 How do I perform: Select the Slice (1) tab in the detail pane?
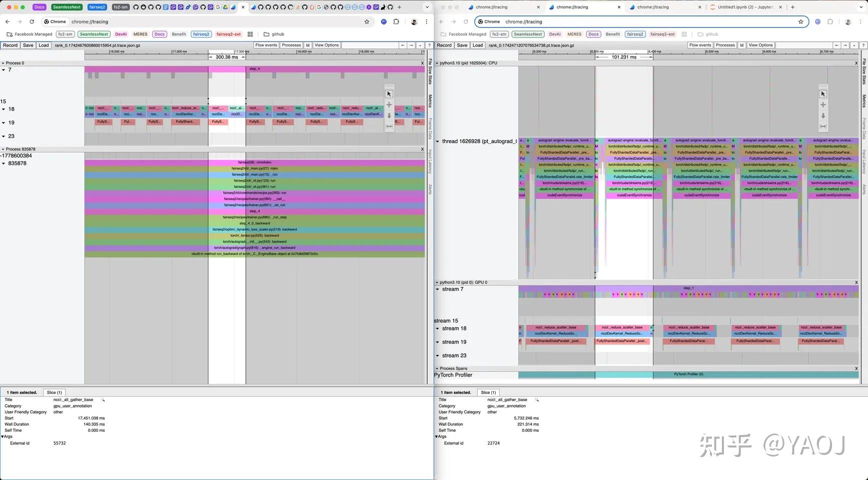click(54, 392)
